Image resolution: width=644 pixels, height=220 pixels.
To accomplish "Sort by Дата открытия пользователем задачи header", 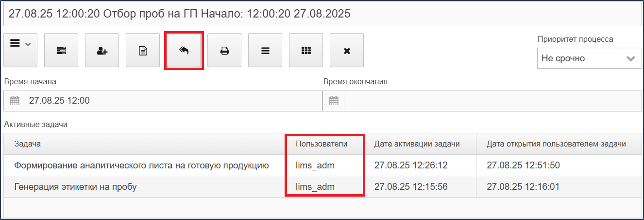I will pos(559,144).
